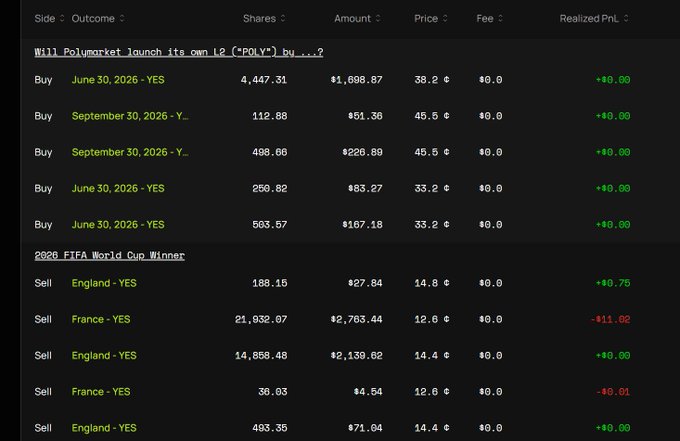Click the -$11.02 realized PnL value
The image size is (680, 441).
coord(608,319)
